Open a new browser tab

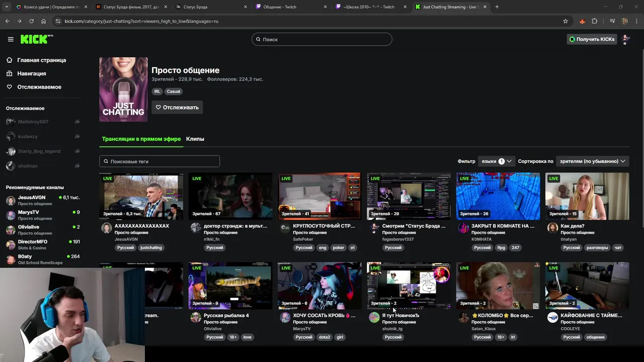(497, 7)
